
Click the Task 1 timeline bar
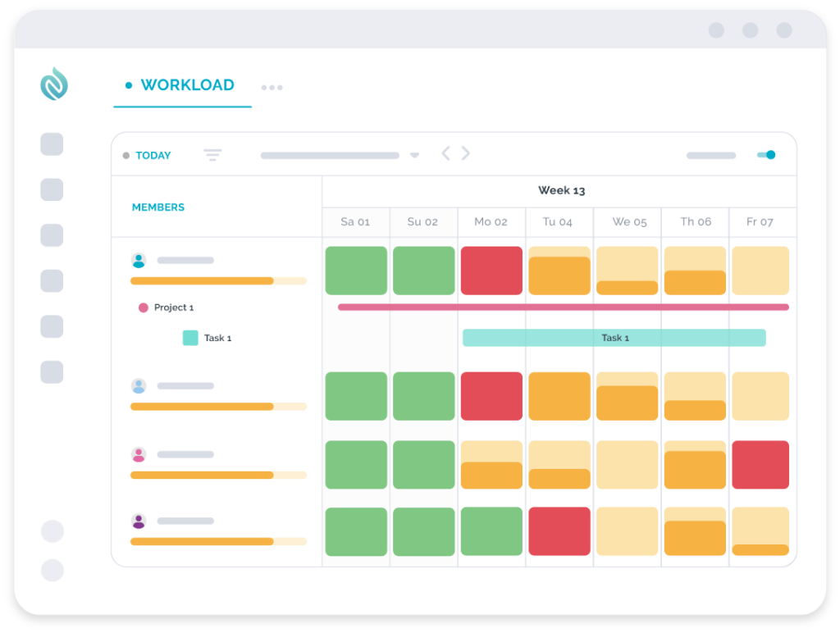614,338
